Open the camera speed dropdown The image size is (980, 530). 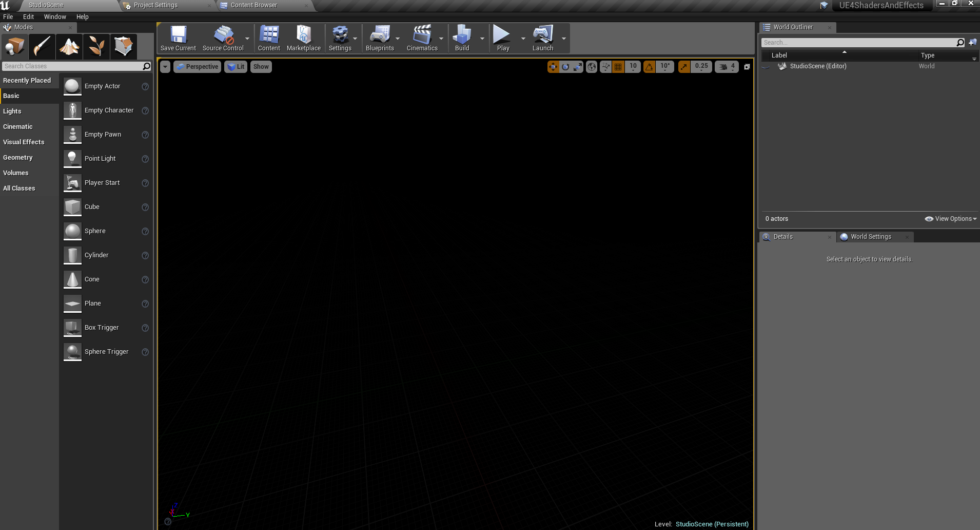click(727, 67)
